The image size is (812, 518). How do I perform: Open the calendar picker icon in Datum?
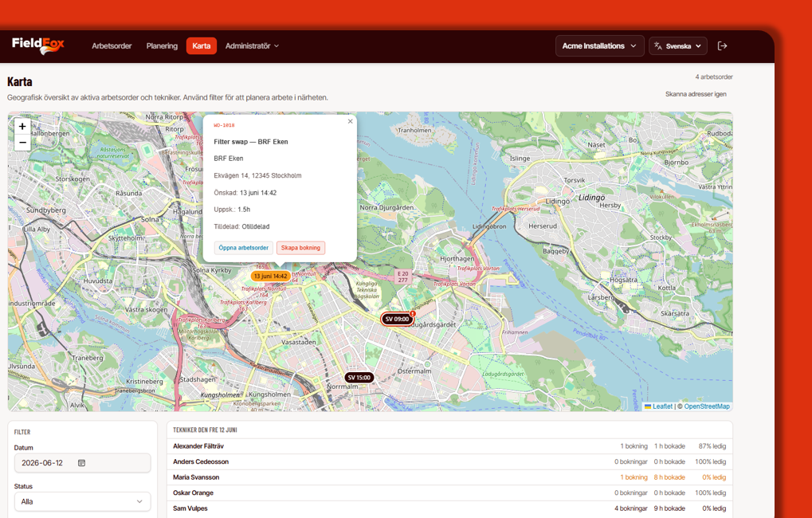click(81, 463)
